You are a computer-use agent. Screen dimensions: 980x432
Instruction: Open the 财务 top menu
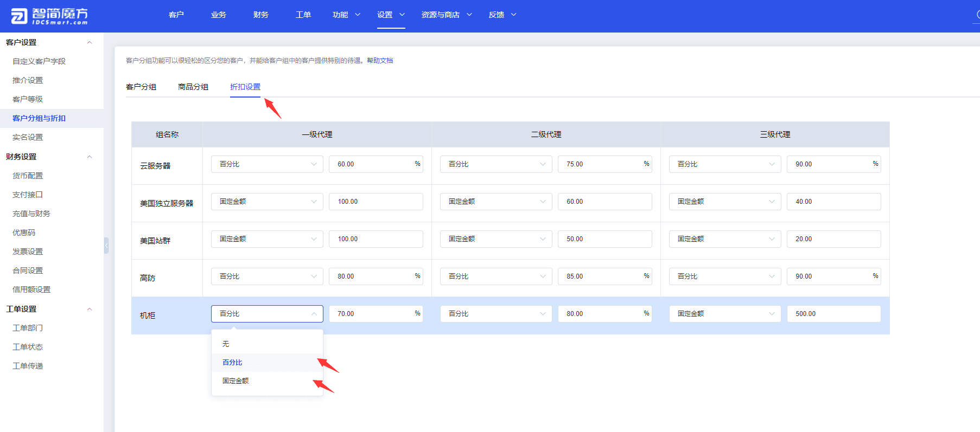(261, 15)
